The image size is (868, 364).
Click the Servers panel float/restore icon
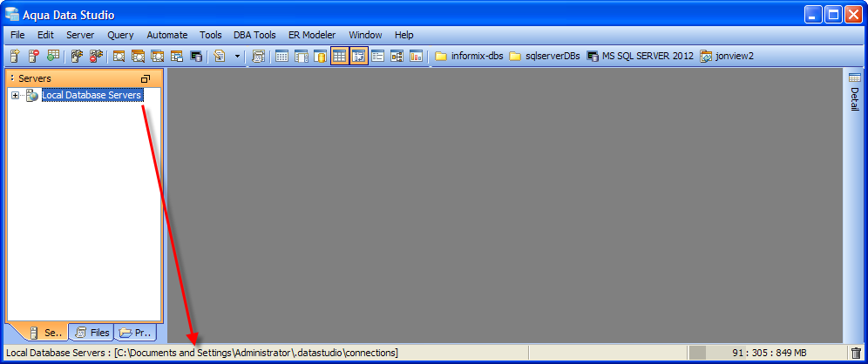(x=146, y=78)
